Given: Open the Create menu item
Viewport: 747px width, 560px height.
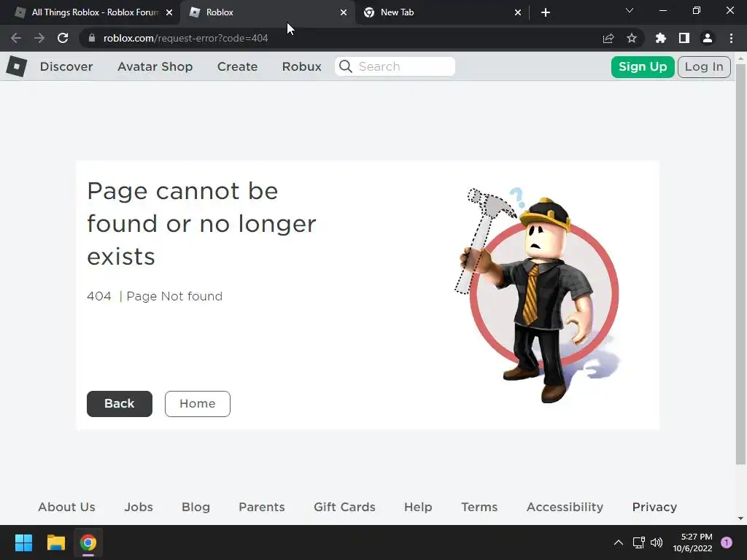Looking at the screenshot, I should click(237, 66).
